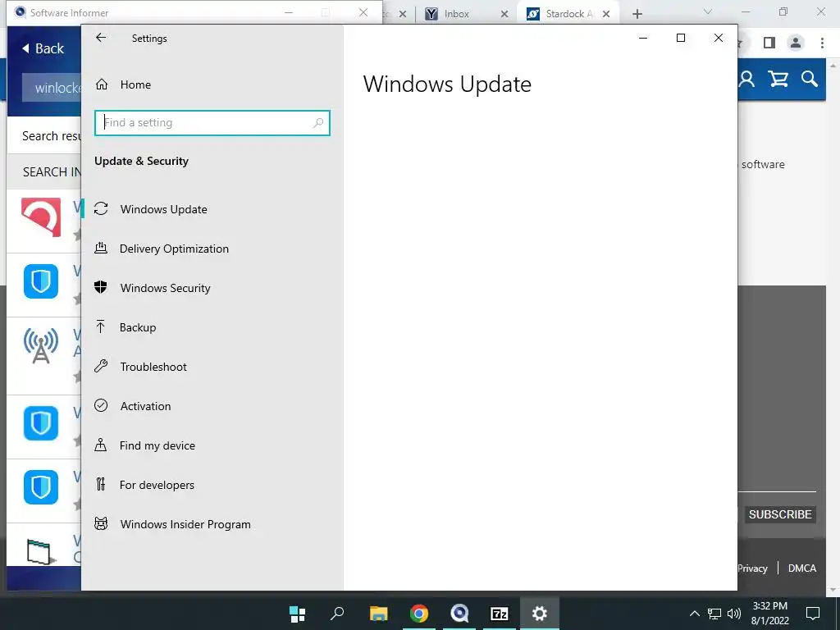
Task: Click the magnifier icon in Find a setting
Action: [318, 123]
